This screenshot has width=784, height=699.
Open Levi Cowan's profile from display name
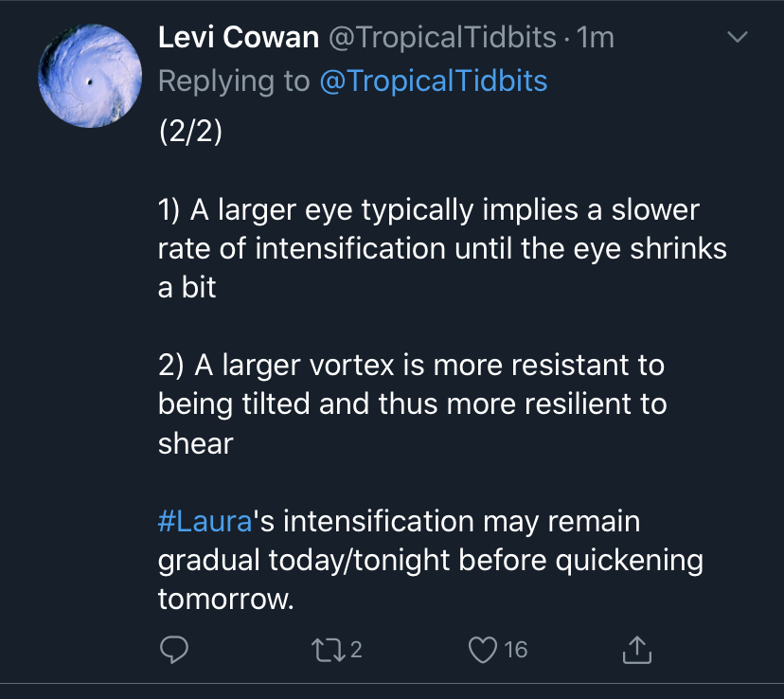[x=238, y=38]
